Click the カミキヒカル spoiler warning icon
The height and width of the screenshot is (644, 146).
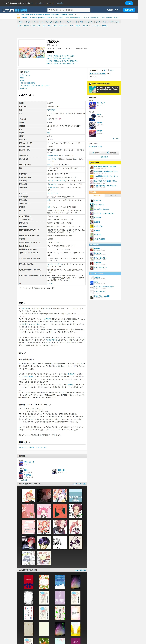(x=92, y=226)
